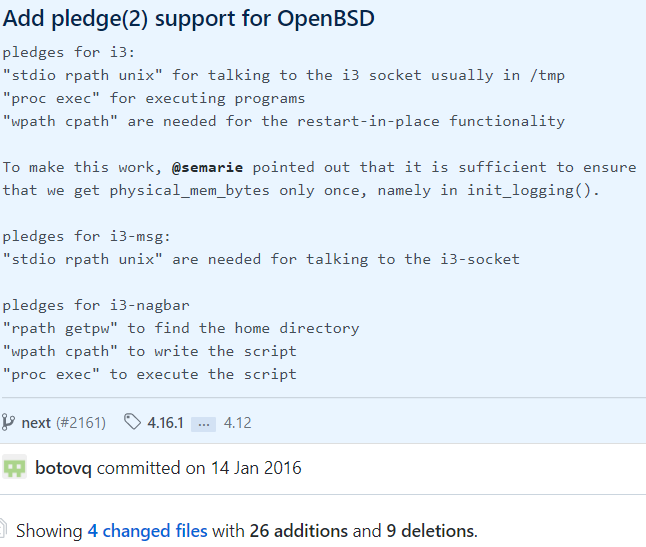The height and width of the screenshot is (547, 646).
Task: Click the 9 deletions count
Action: click(433, 531)
